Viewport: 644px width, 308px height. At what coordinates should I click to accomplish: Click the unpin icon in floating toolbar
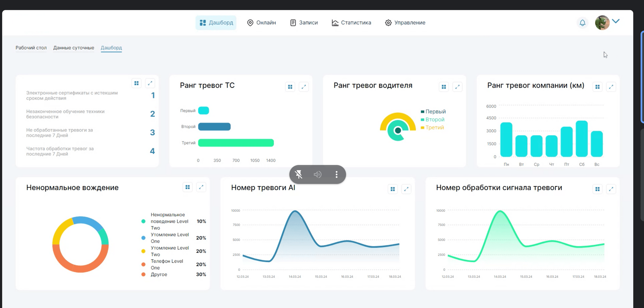click(299, 174)
